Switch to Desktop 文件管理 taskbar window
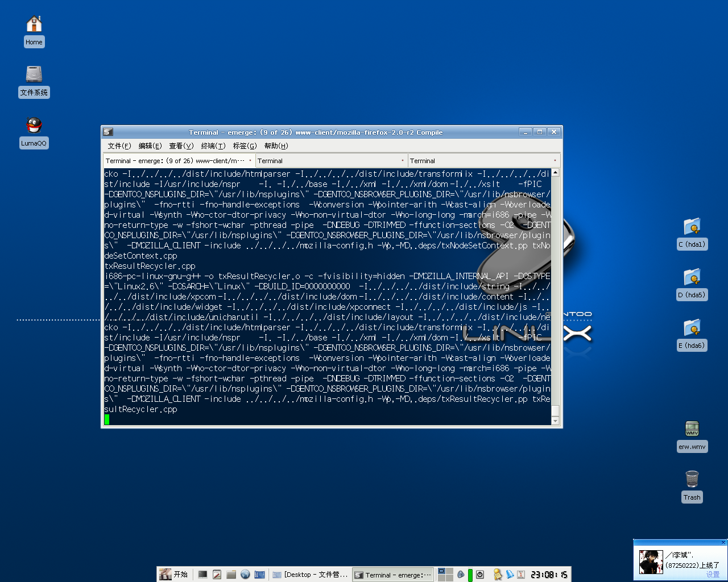Viewport: 728px width, 582px height. coord(311,575)
